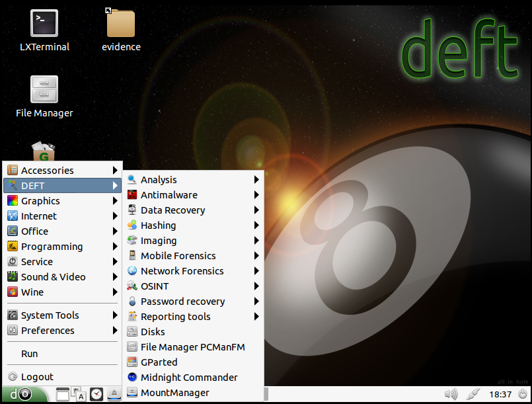Click the Hashing icon in DEFT submenu

coord(132,225)
